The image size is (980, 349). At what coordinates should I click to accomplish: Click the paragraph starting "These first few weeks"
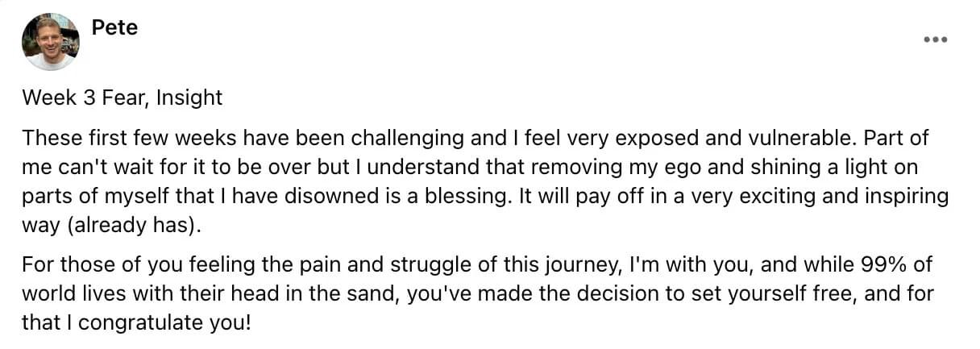pyautogui.click(x=485, y=182)
